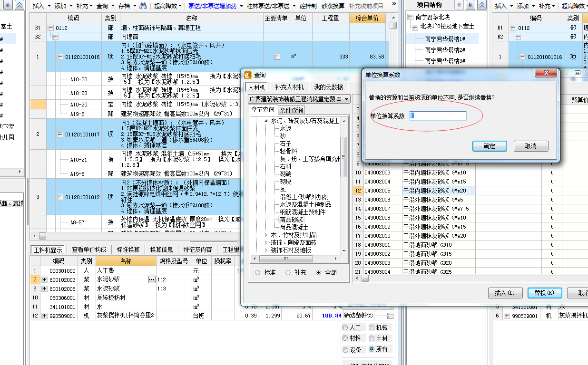Select the 机械 filter radio button
This screenshot has height=365, width=588.
[372, 327]
